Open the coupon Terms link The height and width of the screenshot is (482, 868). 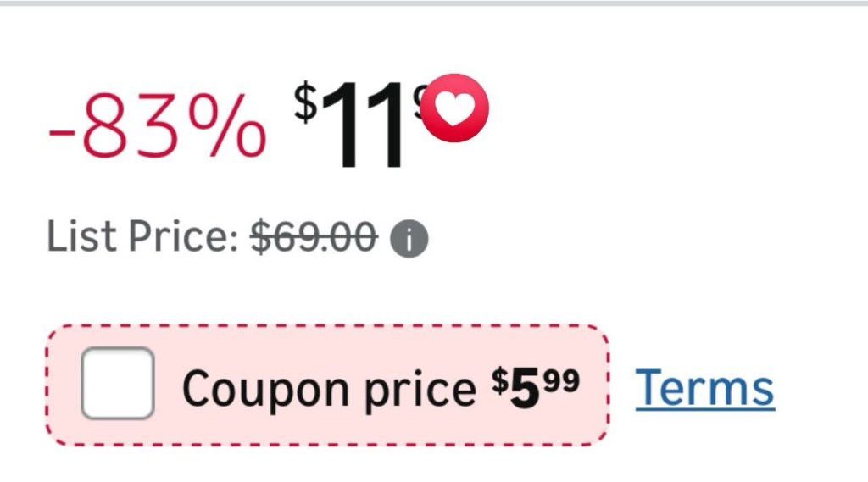704,388
